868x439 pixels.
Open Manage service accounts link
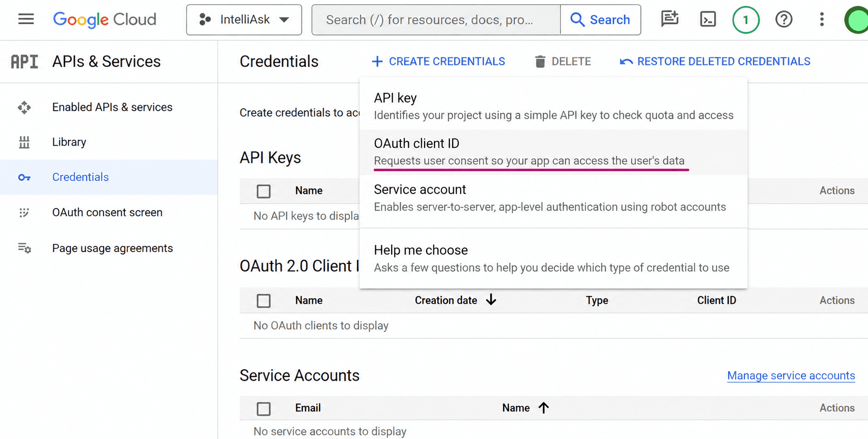(791, 376)
